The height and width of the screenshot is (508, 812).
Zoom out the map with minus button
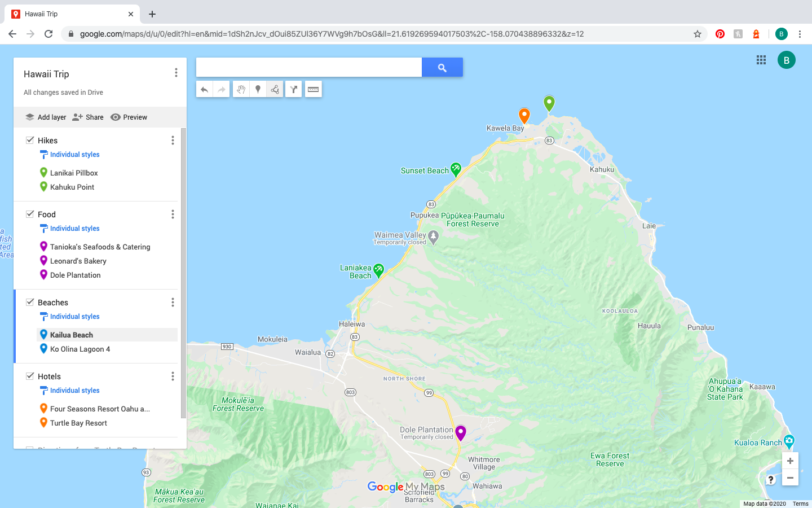(790, 478)
